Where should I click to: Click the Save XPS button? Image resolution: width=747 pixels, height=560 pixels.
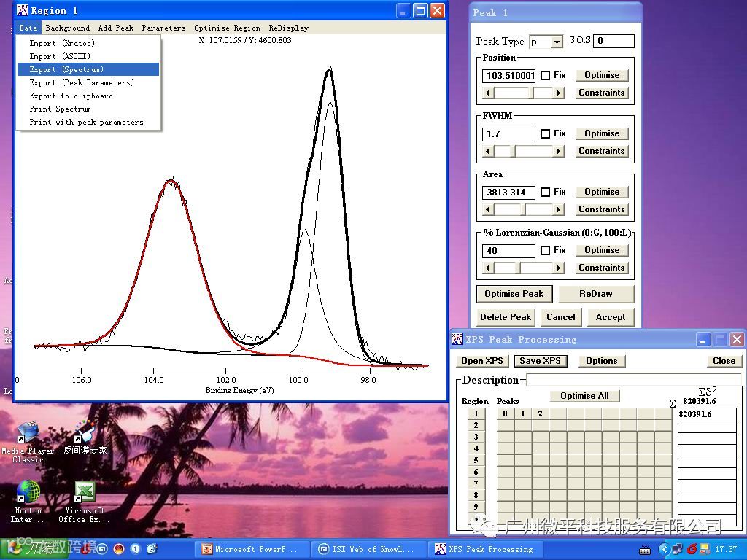(541, 361)
